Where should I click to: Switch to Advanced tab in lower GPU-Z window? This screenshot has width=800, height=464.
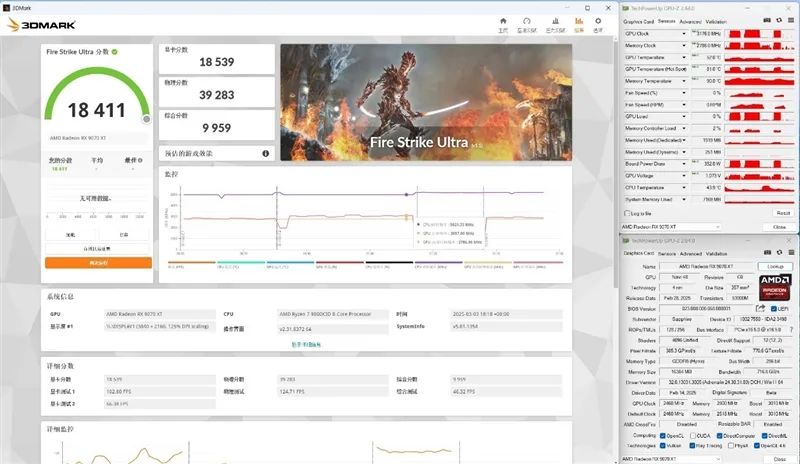pyautogui.click(x=690, y=253)
